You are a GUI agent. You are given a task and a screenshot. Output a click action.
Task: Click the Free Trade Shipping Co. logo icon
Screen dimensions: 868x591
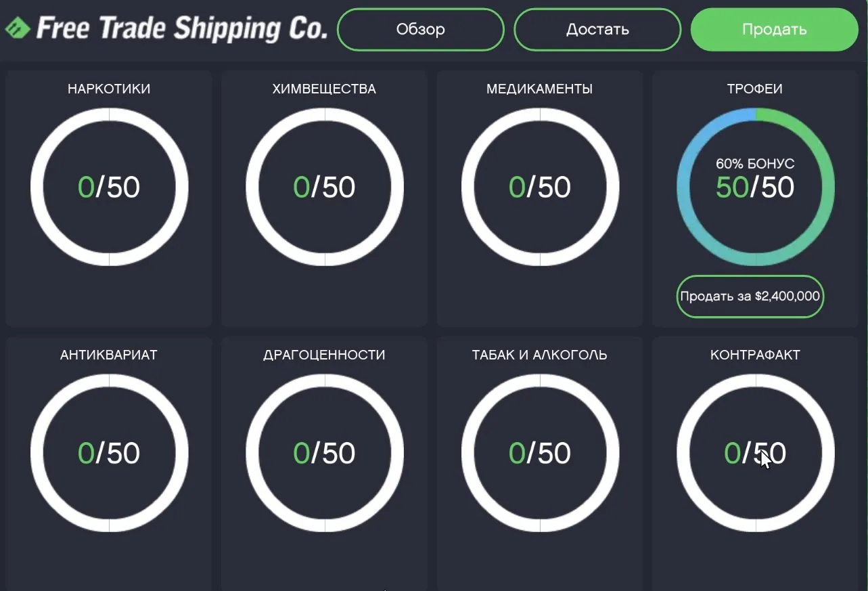pos(18,28)
